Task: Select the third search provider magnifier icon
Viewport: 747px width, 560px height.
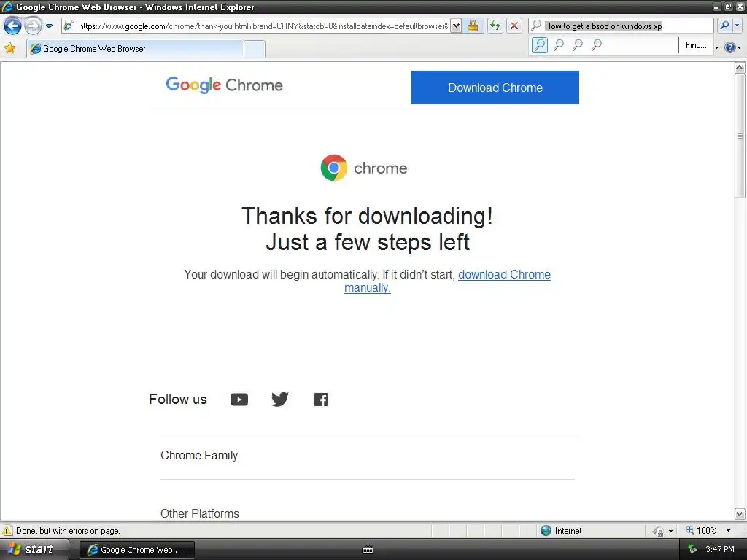Action: point(578,45)
